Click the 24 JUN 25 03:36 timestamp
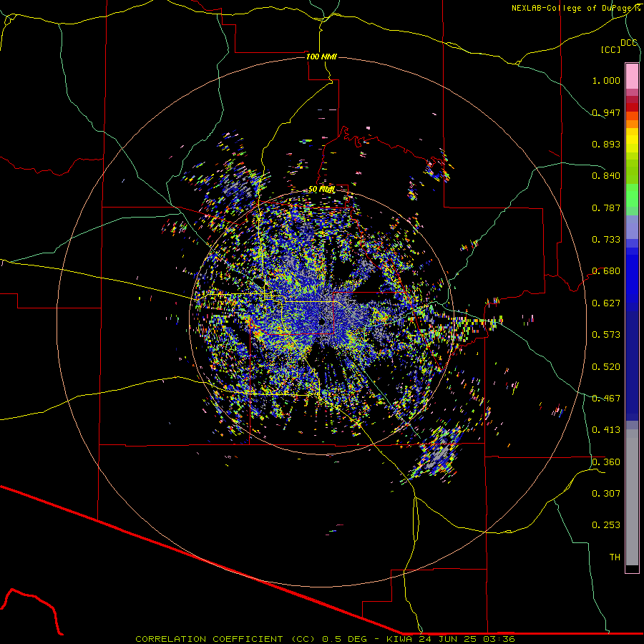 coord(467,639)
